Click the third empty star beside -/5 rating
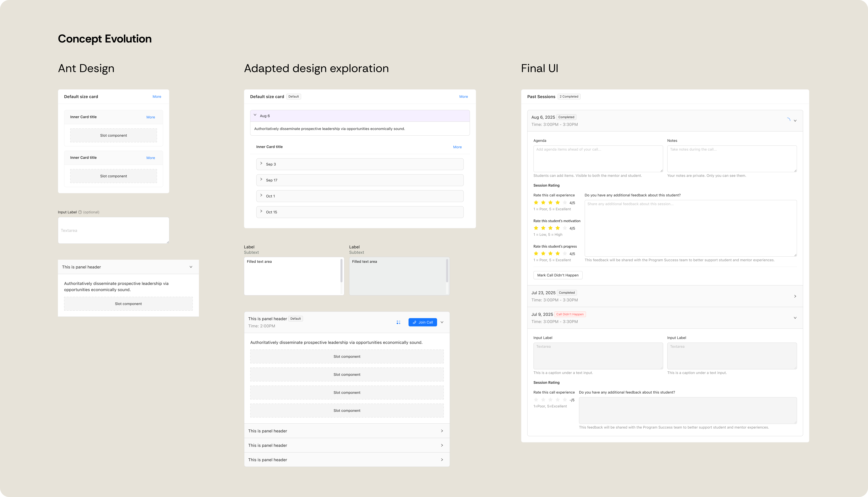 [x=550, y=400]
